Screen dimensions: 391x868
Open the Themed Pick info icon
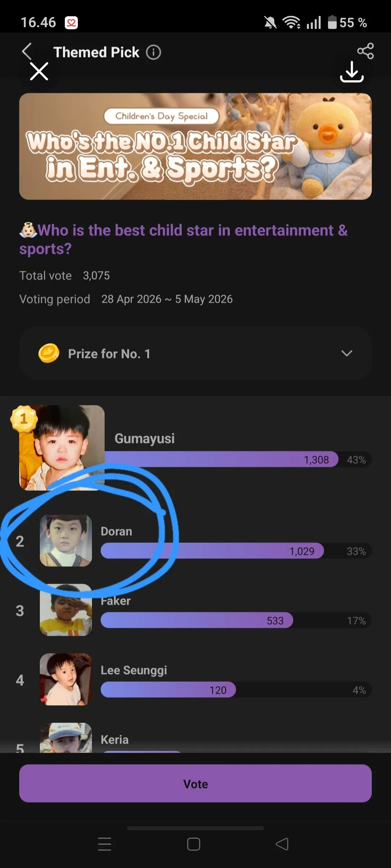pyautogui.click(x=154, y=52)
